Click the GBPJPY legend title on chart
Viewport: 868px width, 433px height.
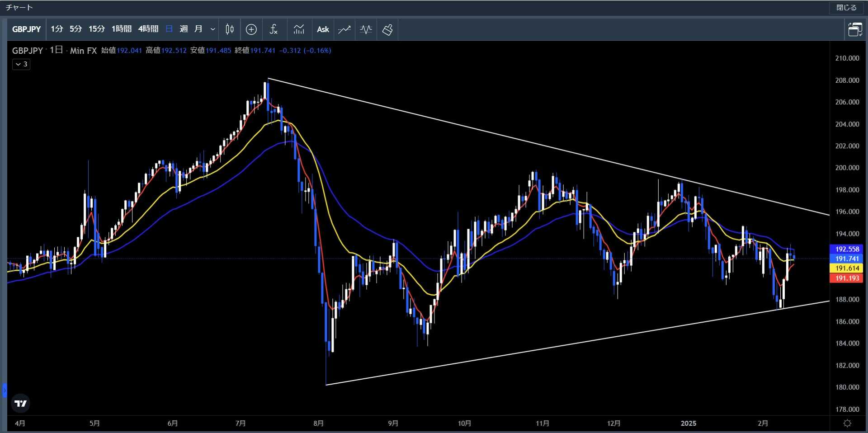tap(27, 51)
